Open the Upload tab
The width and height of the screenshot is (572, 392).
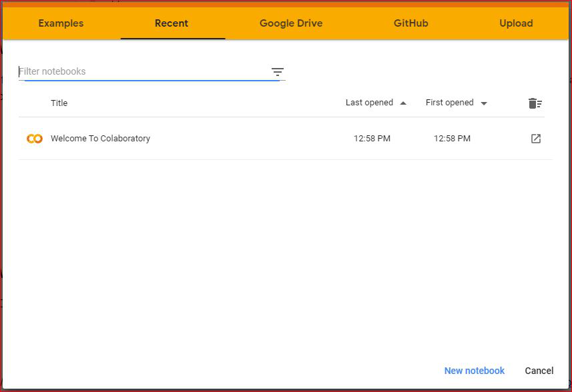pyautogui.click(x=516, y=23)
